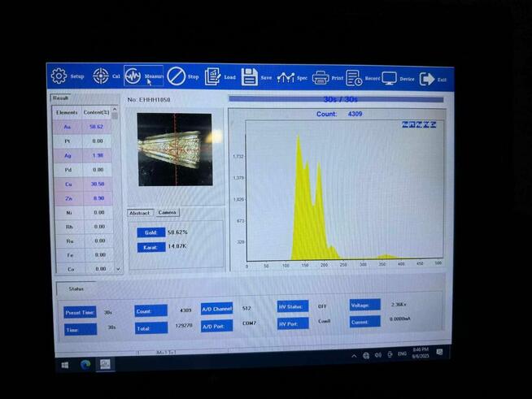Open the Record history icon

pyautogui.click(x=355, y=78)
